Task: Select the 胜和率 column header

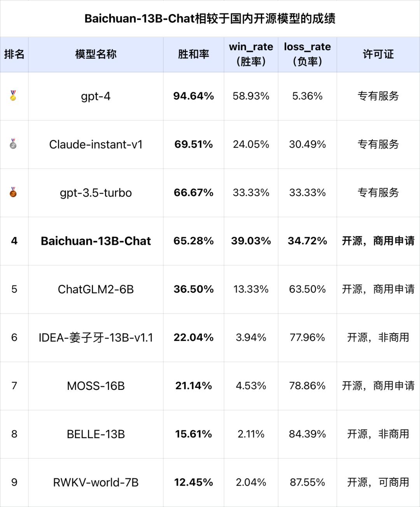Action: pyautogui.click(x=193, y=54)
